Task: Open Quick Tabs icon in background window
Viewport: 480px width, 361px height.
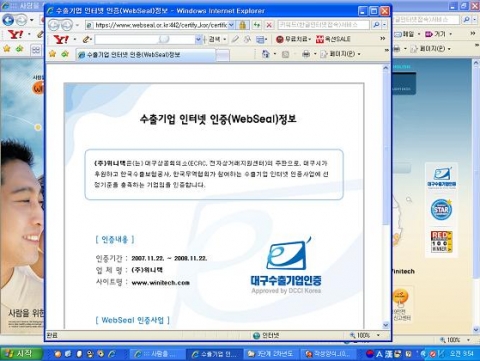Action: point(36,50)
